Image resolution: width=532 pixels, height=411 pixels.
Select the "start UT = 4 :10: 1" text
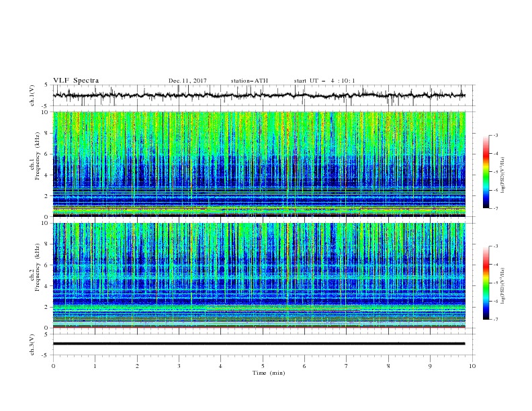tap(324, 81)
